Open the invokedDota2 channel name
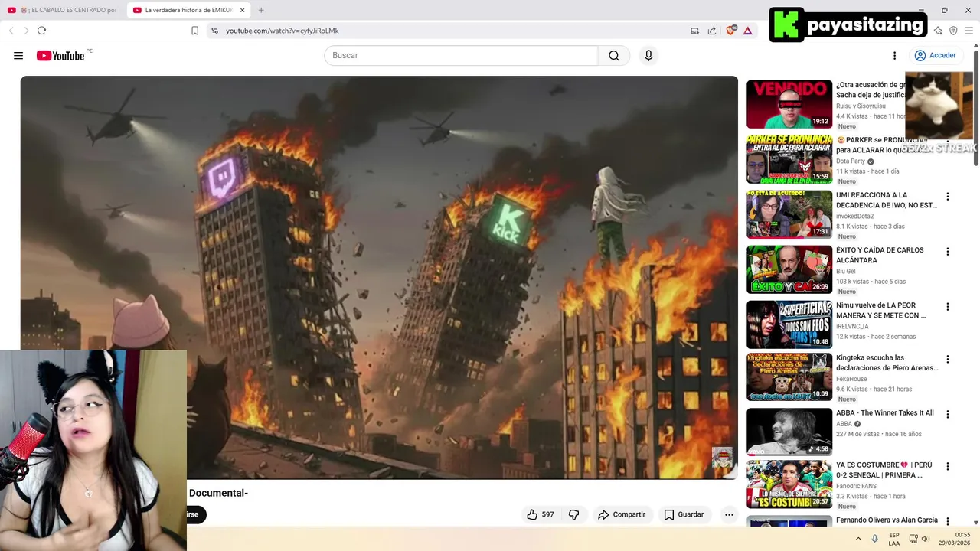Screen dimensions: 980x551 pos(854,217)
